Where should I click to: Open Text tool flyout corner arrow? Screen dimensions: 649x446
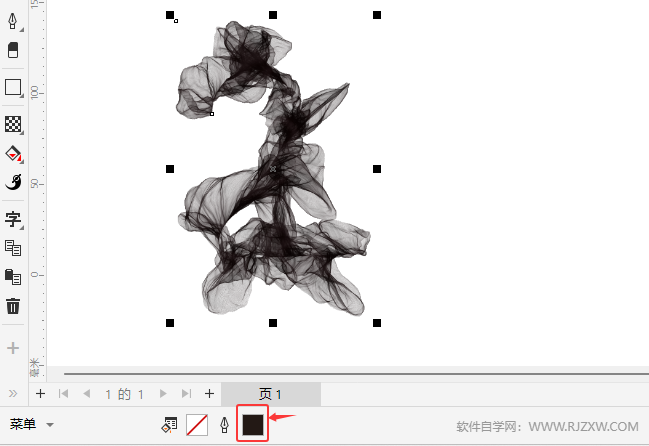(22, 228)
